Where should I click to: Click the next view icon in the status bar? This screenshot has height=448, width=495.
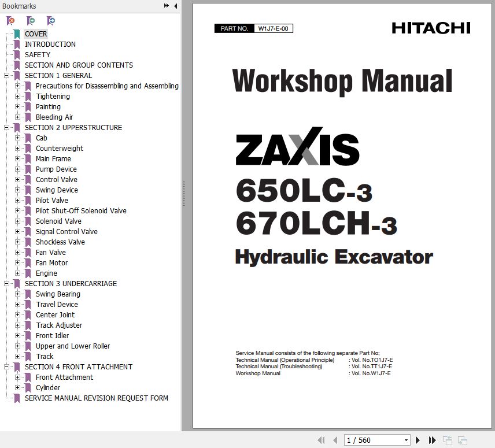pyautogui.click(x=463, y=440)
